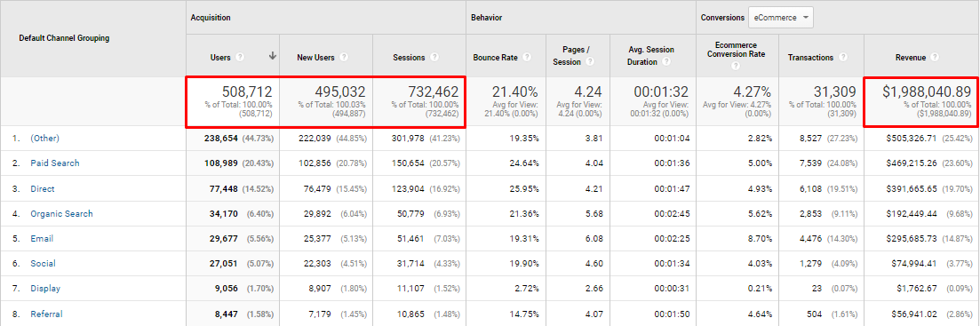Sort by New Users column header
The image size is (980, 326).
315,58
